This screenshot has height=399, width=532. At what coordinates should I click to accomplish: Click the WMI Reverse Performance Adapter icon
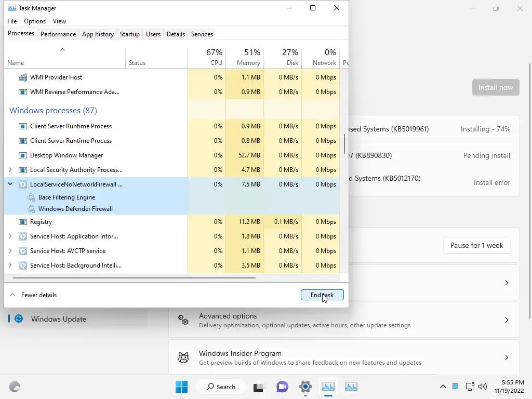pos(23,92)
